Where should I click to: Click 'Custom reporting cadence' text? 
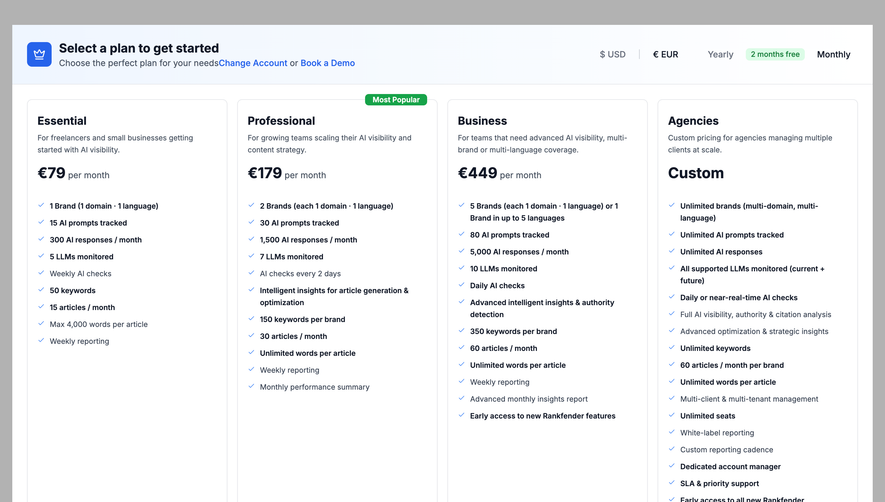pyautogui.click(x=726, y=449)
